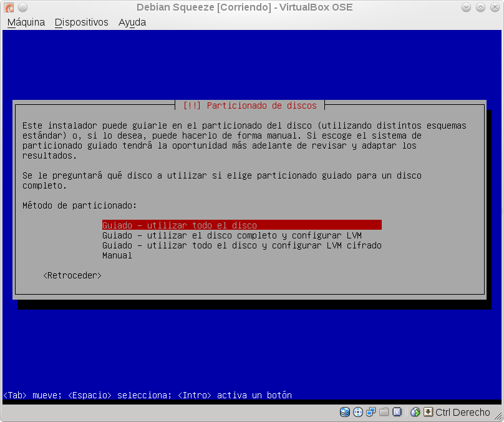Minimize the VirtualBox window

click(x=466, y=7)
